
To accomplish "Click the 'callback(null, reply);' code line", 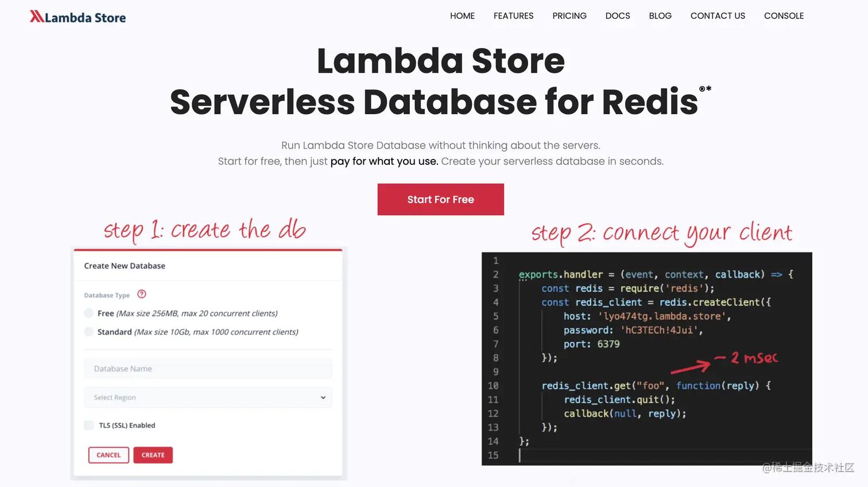I will [625, 414].
